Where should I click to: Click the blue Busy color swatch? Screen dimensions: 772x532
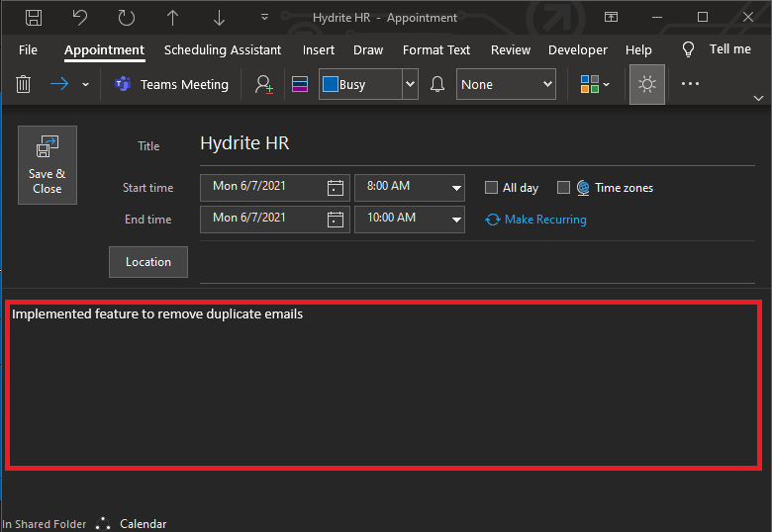click(330, 84)
